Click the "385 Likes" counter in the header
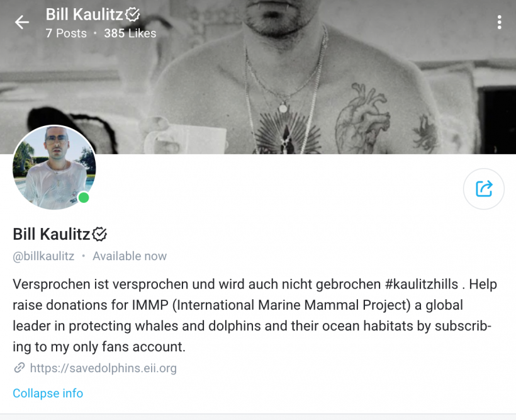 point(130,33)
